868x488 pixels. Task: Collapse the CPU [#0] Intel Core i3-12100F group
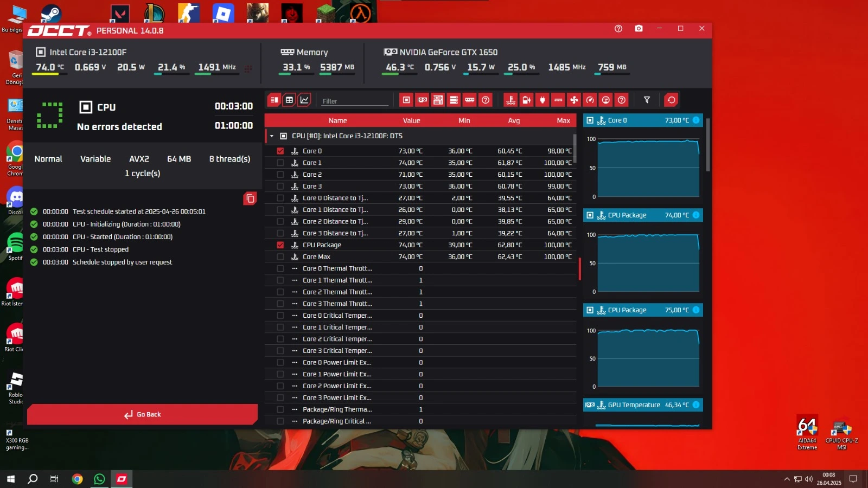pyautogui.click(x=272, y=136)
